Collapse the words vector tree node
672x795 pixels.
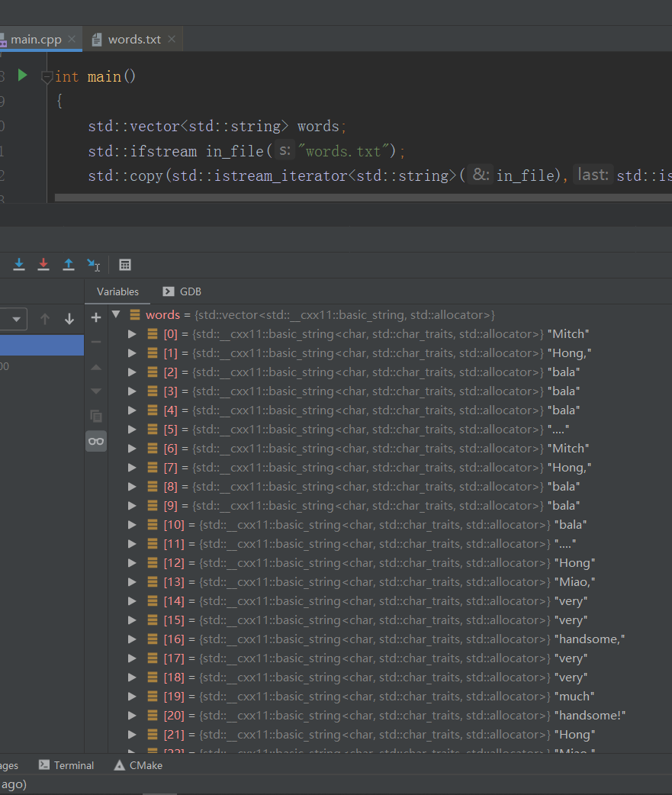(116, 314)
